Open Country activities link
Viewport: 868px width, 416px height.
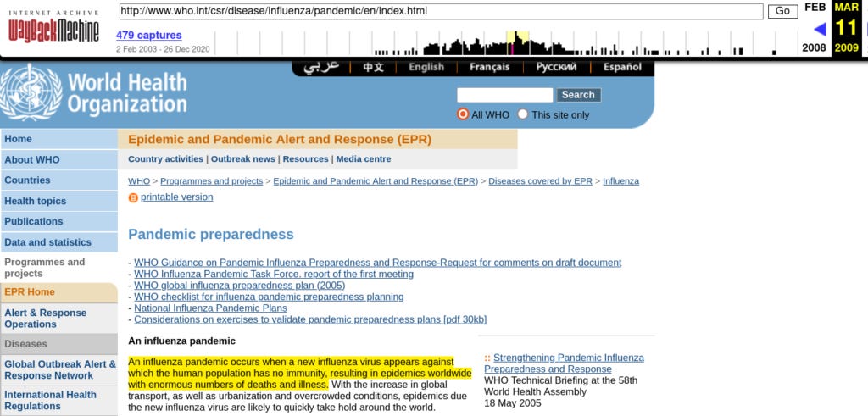click(165, 158)
